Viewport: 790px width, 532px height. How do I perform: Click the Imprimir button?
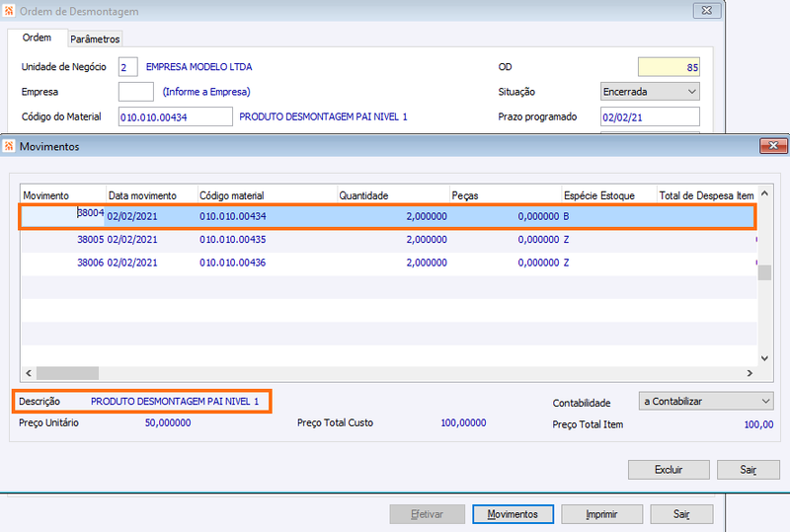click(601, 514)
